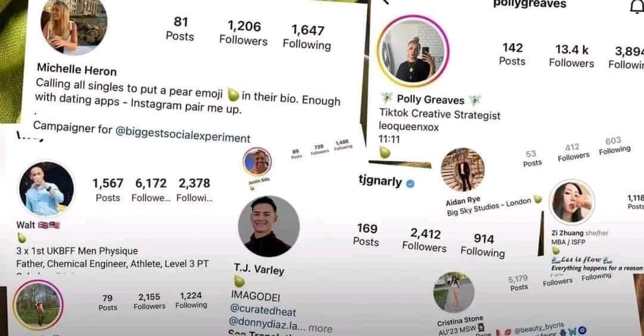This screenshot has width=644, height=336.
Task: Open Walt's profile photo
Action: point(47,189)
